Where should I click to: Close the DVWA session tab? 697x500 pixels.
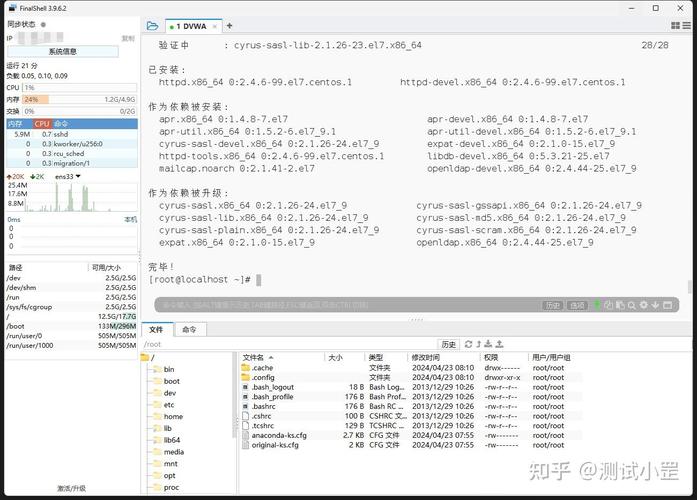[215, 27]
